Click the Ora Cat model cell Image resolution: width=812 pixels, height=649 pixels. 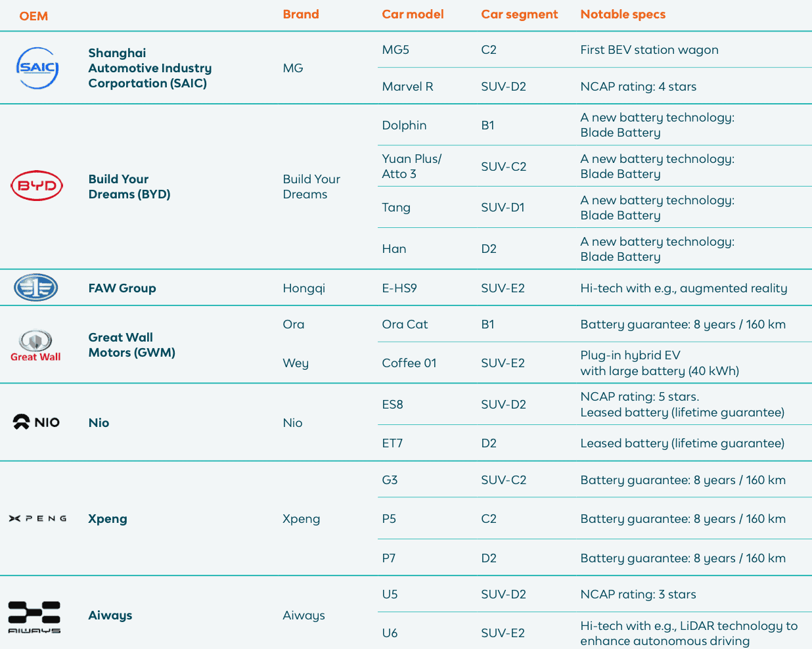405,324
